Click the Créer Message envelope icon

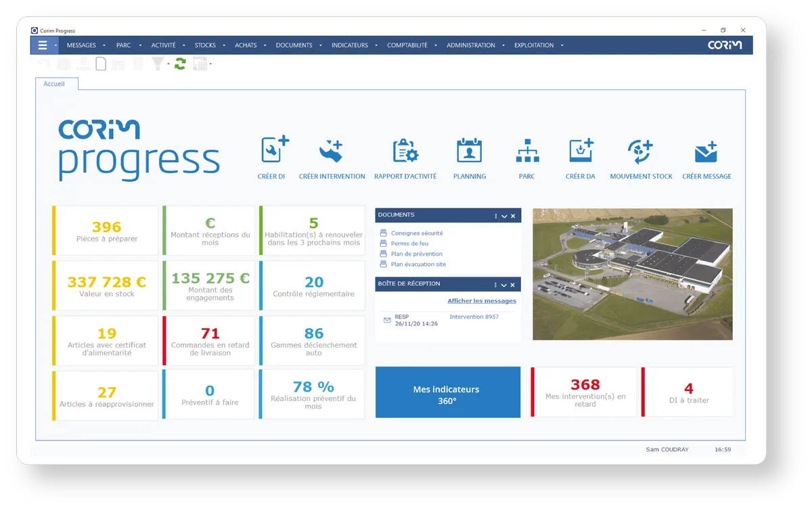706,150
